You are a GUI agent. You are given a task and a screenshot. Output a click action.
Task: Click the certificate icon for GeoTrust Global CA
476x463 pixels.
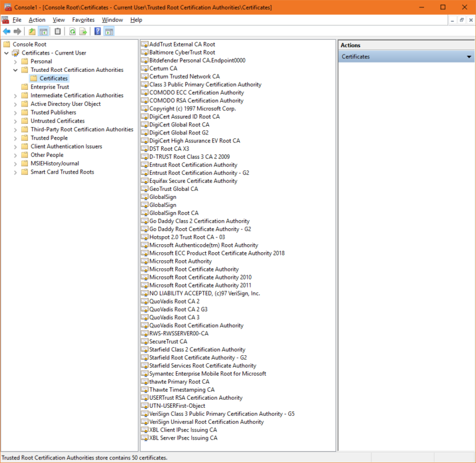point(145,189)
